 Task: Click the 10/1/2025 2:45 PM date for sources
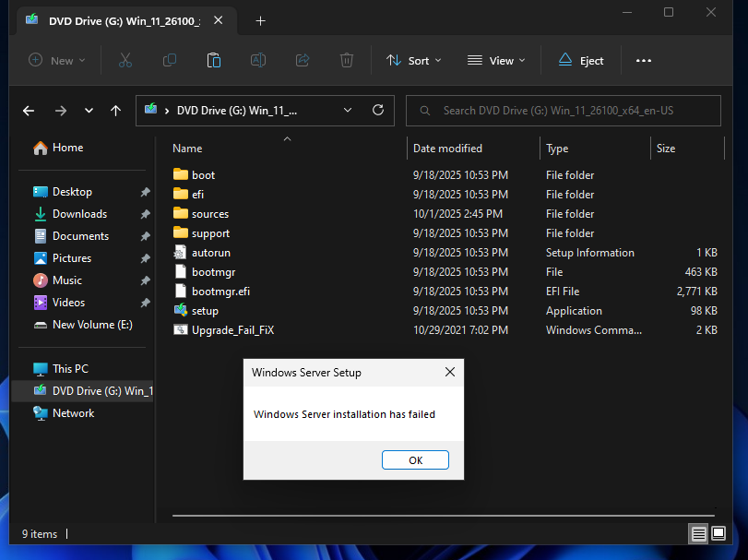[x=457, y=214]
